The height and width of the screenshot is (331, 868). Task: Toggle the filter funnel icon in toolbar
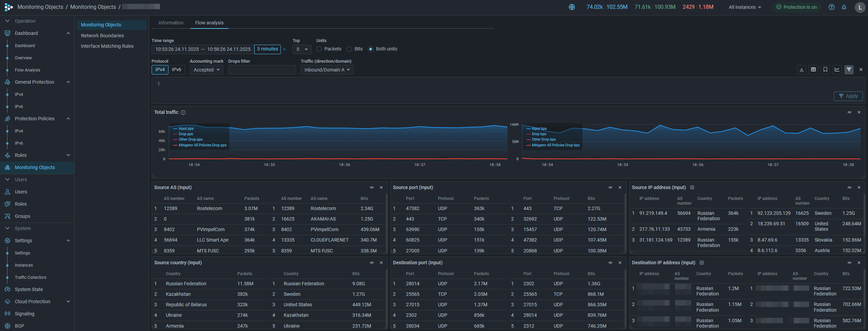coord(849,70)
